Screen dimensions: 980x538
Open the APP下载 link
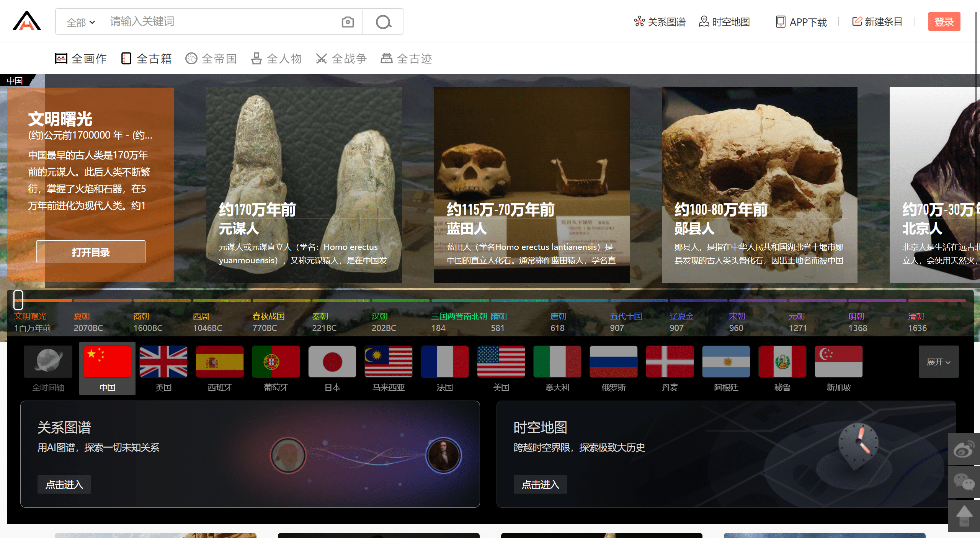coord(801,22)
